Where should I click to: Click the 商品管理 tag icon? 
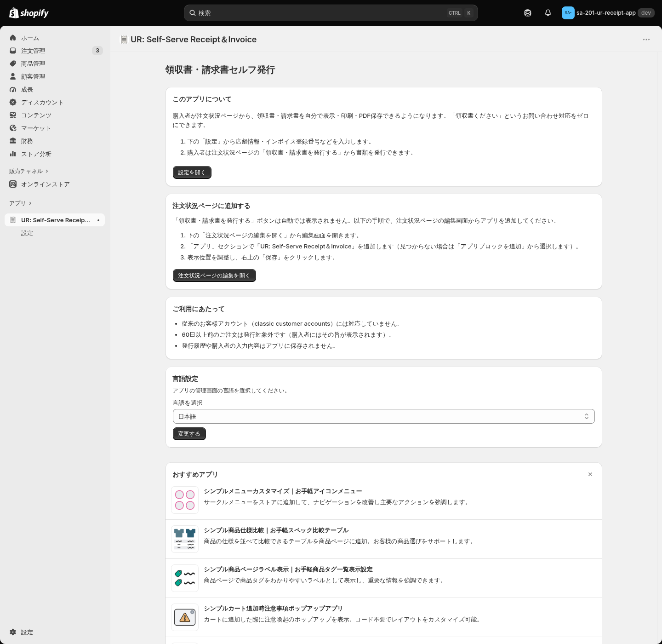pyautogui.click(x=13, y=63)
